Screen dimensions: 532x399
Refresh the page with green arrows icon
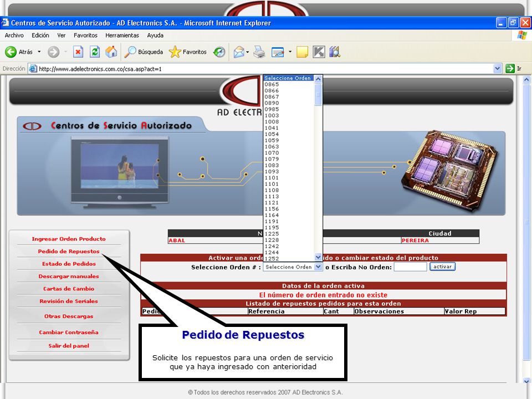pyautogui.click(x=95, y=52)
